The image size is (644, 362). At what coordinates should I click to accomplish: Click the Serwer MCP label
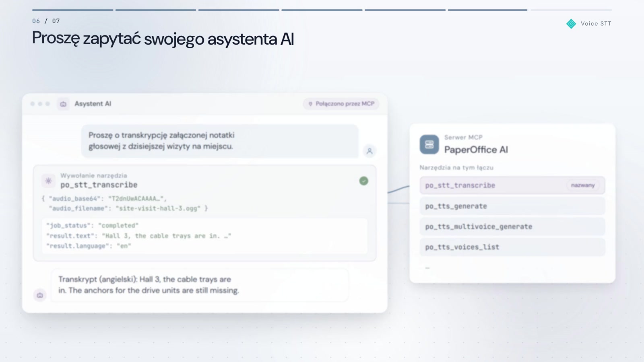[463, 137]
